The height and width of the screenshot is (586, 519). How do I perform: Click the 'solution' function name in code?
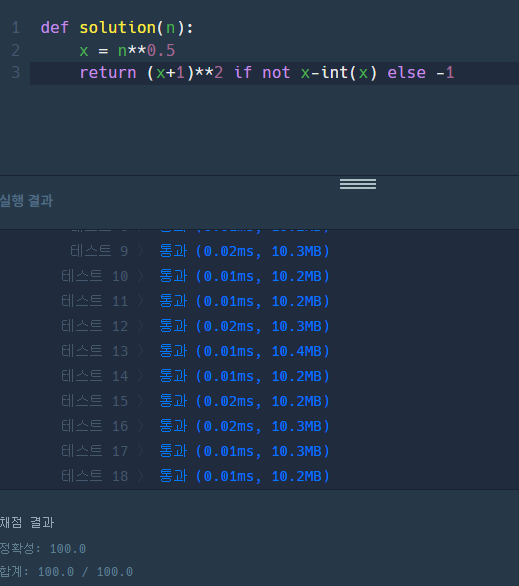pos(117,28)
